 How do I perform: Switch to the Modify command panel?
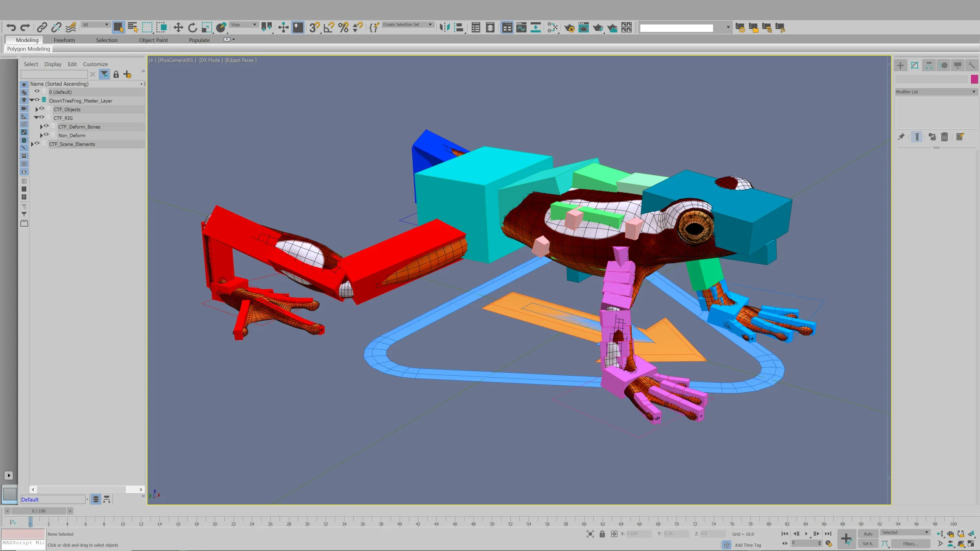tap(915, 65)
